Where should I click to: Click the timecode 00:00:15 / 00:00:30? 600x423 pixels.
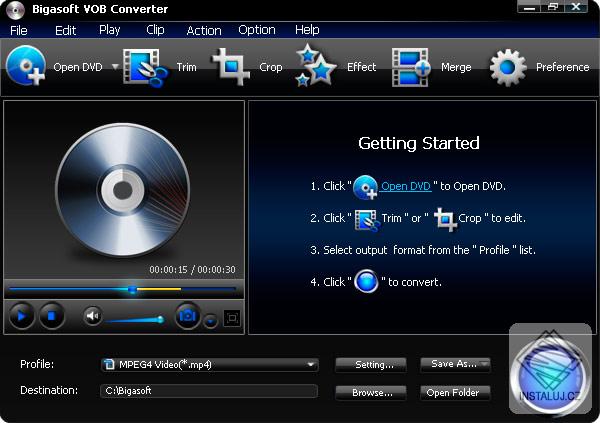pyautogui.click(x=192, y=269)
